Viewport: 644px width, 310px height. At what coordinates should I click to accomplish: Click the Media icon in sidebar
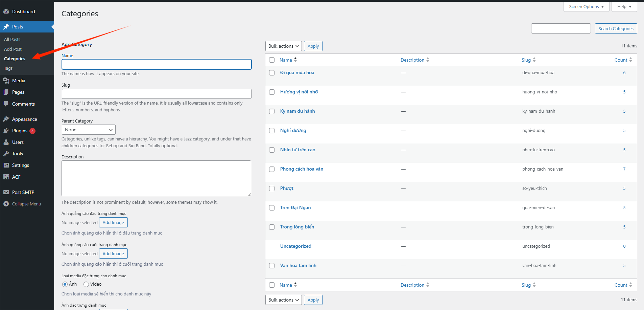click(6, 81)
